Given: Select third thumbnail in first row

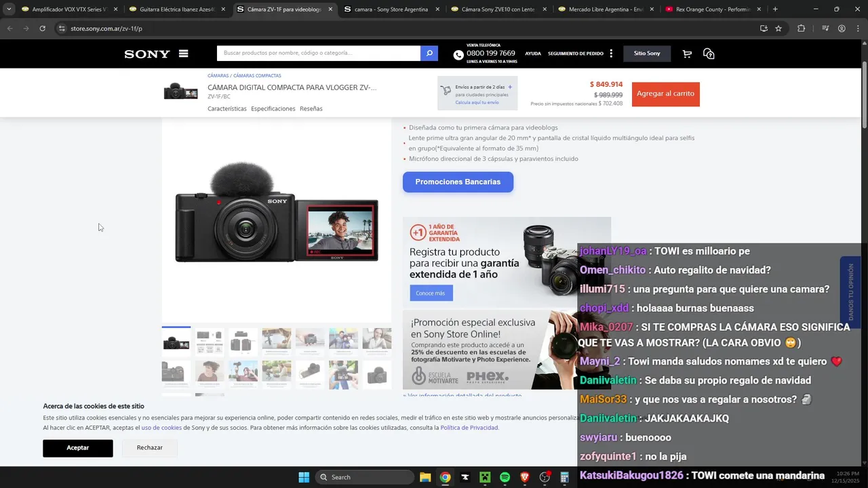Looking at the screenshot, I should [243, 342].
